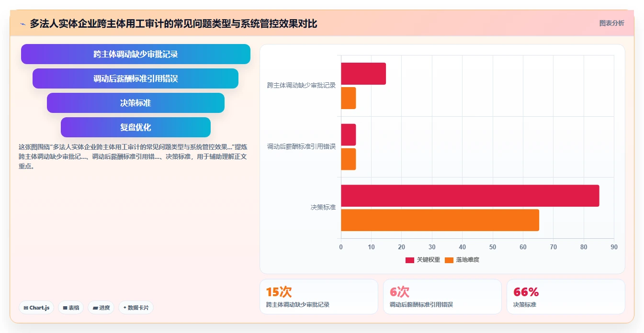The height and width of the screenshot is (333, 644).
Task: Click 调动后薪酬标准引用错误 caption under 6次
Action: [x=421, y=305]
